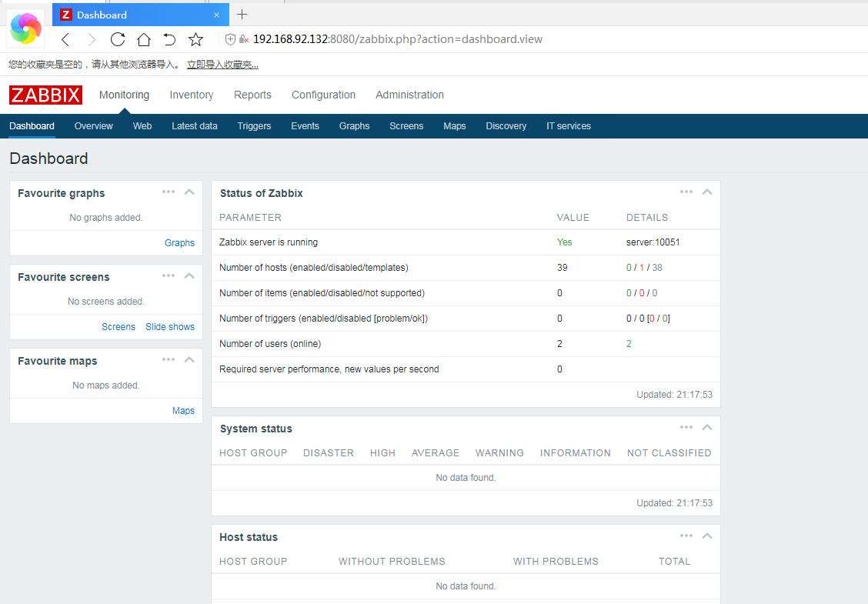This screenshot has height=604, width=868.
Task: Open Favourite screens widget options menu
Action: click(x=169, y=275)
